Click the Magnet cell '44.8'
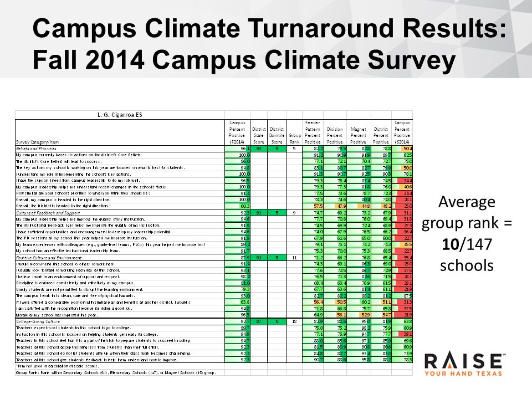 pyautogui.click(x=359, y=206)
